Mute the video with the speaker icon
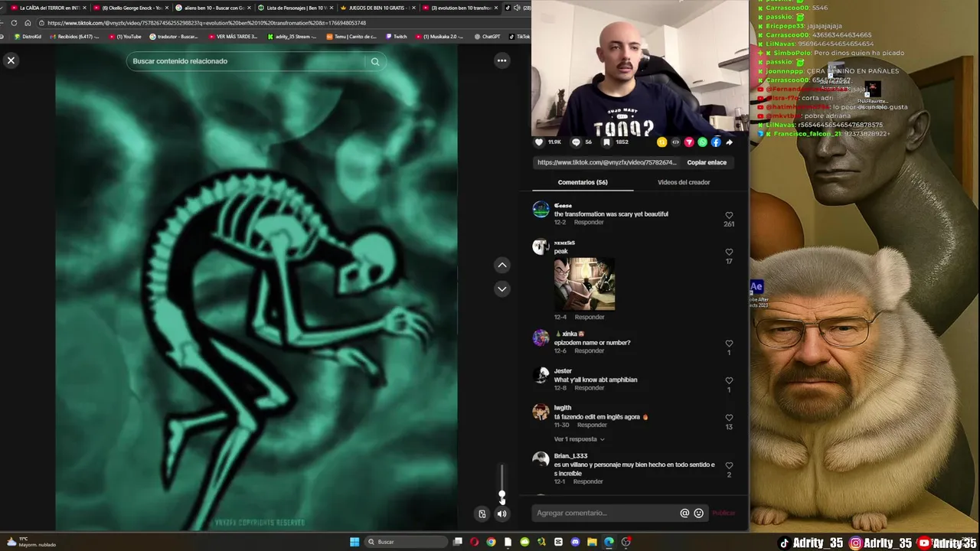This screenshot has width=980, height=551. click(x=501, y=514)
